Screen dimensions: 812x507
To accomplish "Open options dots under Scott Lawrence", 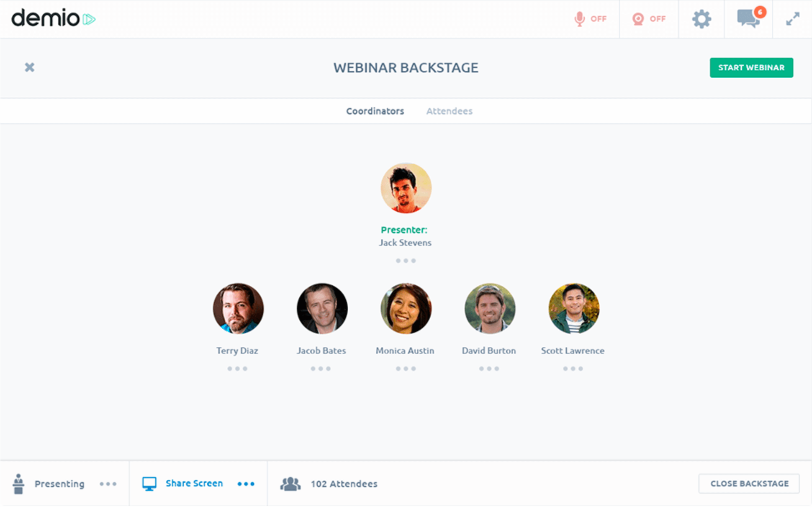I will (x=573, y=369).
